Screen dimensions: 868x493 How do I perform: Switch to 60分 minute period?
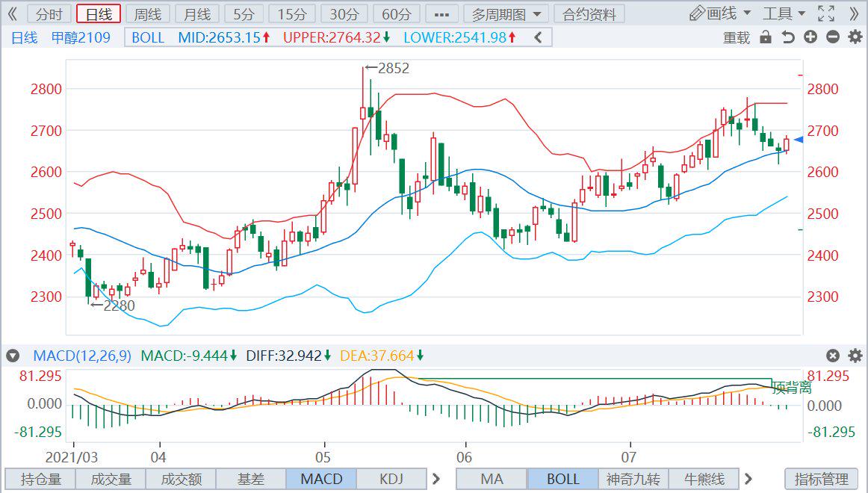(396, 13)
